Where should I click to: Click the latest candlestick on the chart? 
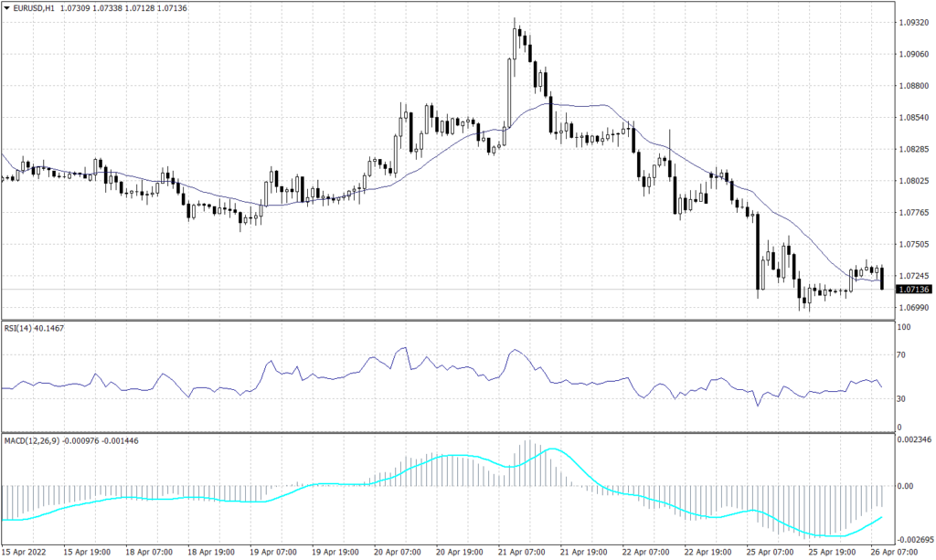[881, 279]
